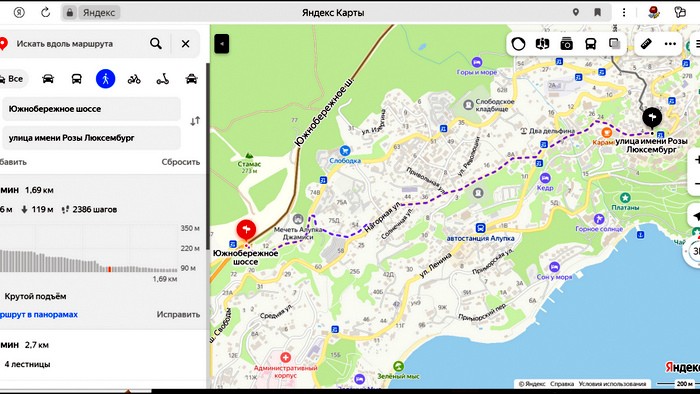Switch route mode to scooter
Image resolution: width=700 pixels, height=394 pixels.
(162, 79)
